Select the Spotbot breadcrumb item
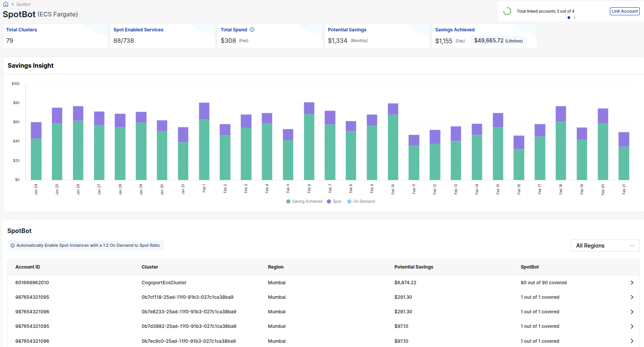The width and height of the screenshot is (644, 347). 23,4
